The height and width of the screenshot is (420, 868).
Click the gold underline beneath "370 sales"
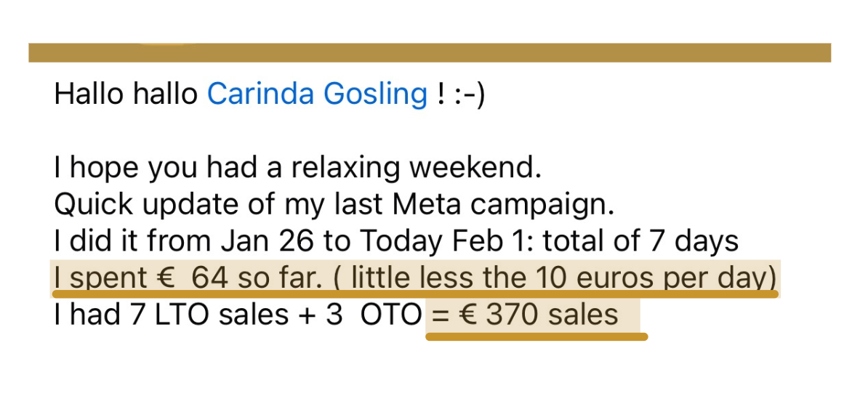tap(536, 336)
